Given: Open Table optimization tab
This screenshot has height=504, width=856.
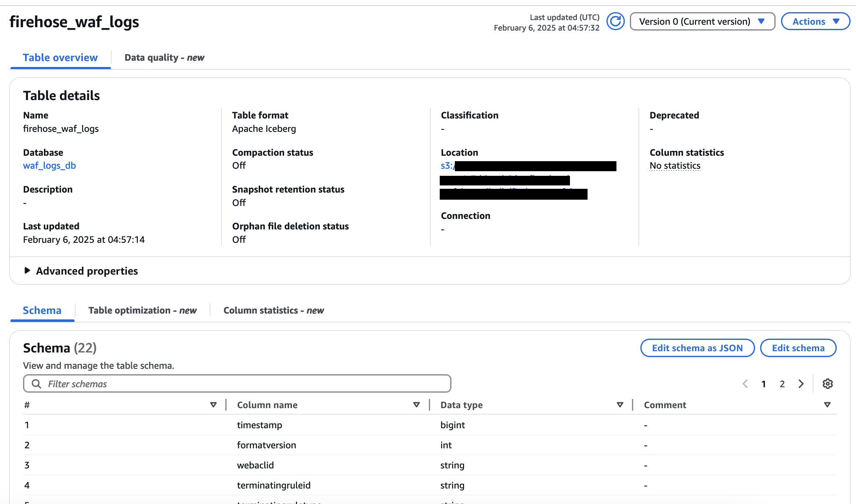Looking at the screenshot, I should pyautogui.click(x=142, y=311).
